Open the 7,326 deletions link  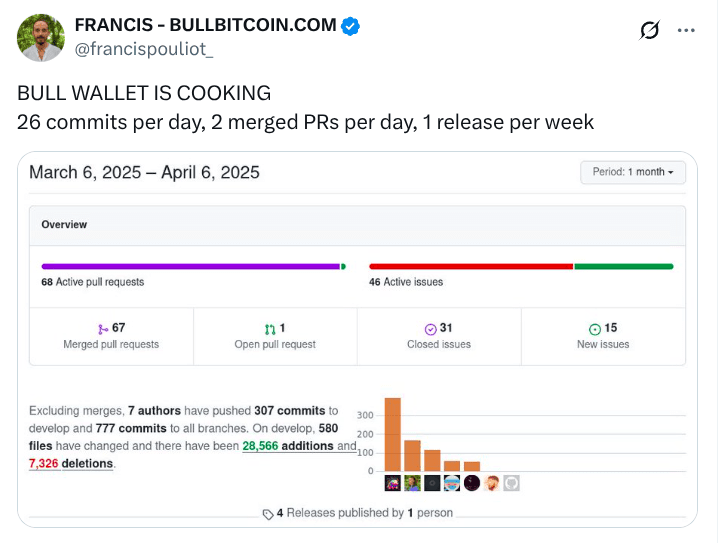point(71,463)
